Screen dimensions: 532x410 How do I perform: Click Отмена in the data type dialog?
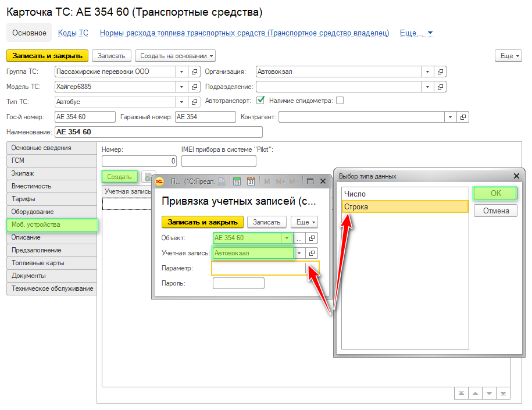(495, 211)
